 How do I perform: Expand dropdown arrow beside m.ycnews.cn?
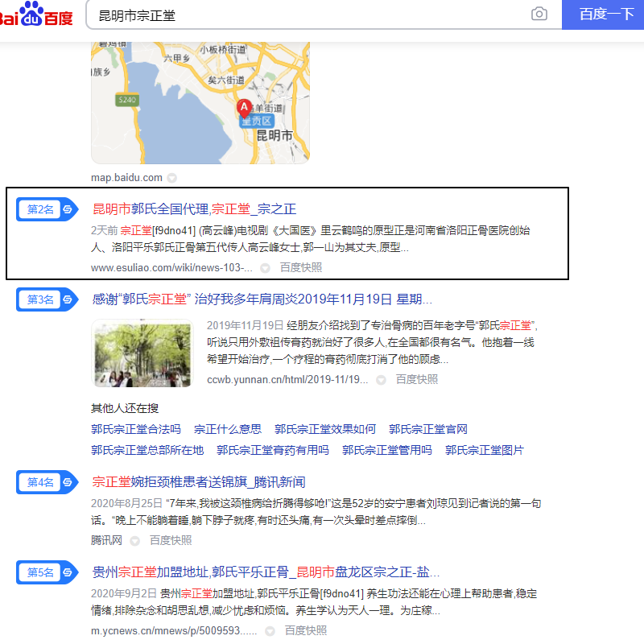[270, 631]
